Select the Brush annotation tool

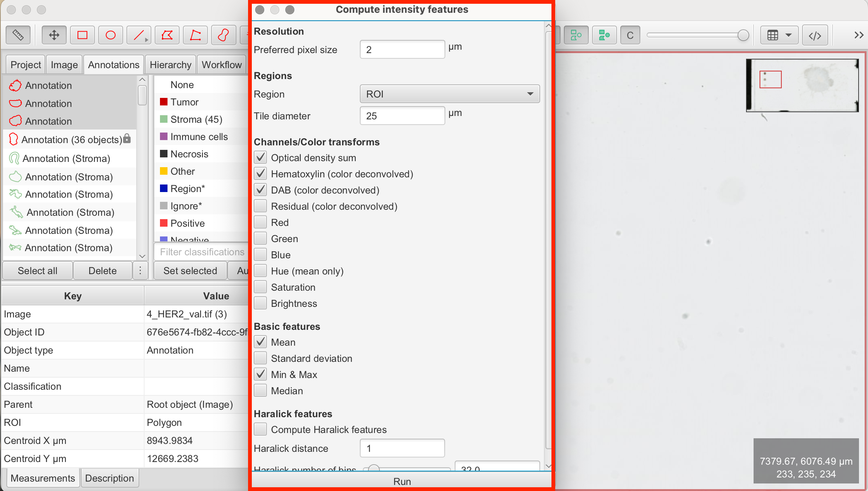(223, 35)
